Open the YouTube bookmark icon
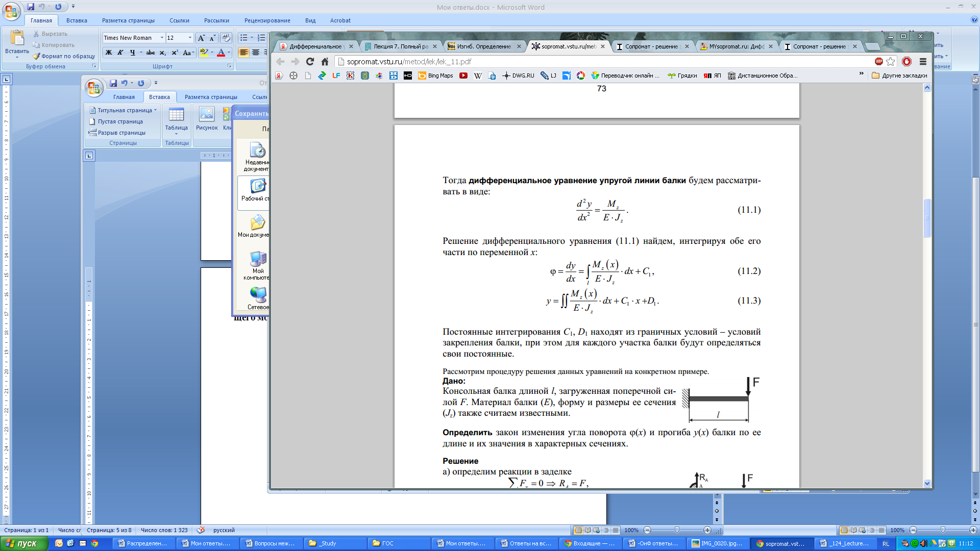The width and height of the screenshot is (980, 551). [x=463, y=76]
